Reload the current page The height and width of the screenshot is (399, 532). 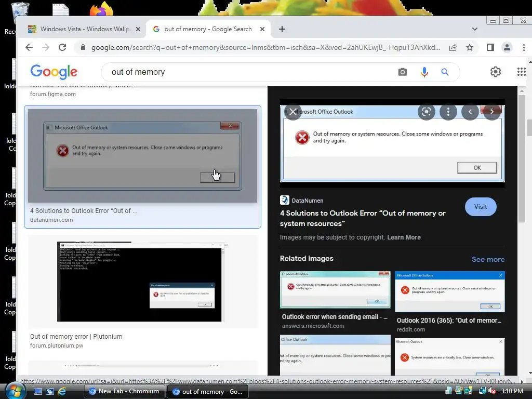point(62,47)
